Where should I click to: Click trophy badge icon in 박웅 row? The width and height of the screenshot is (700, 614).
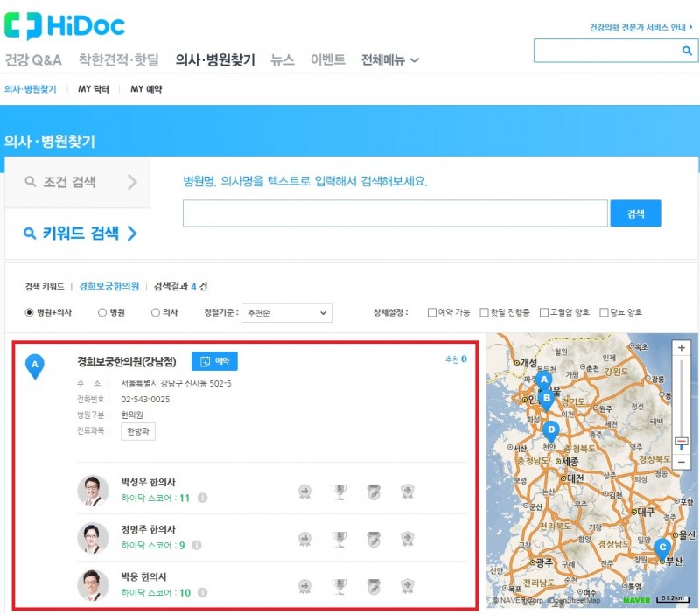coord(339,586)
